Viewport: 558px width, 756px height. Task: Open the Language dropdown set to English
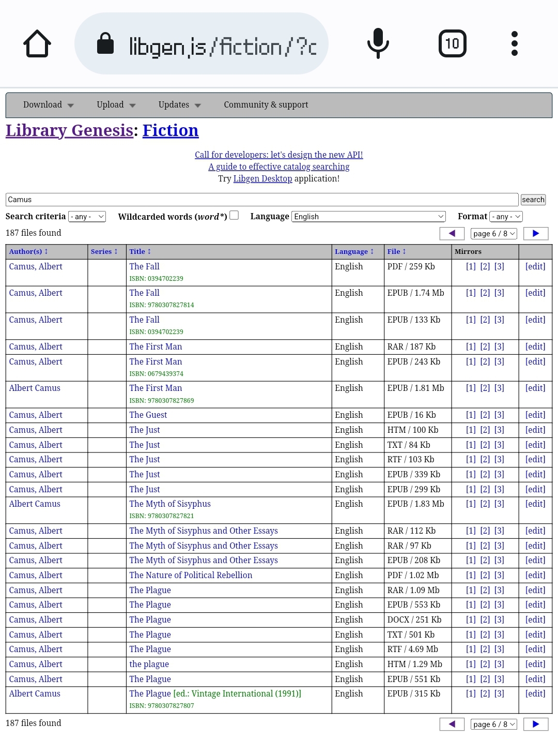click(x=368, y=217)
